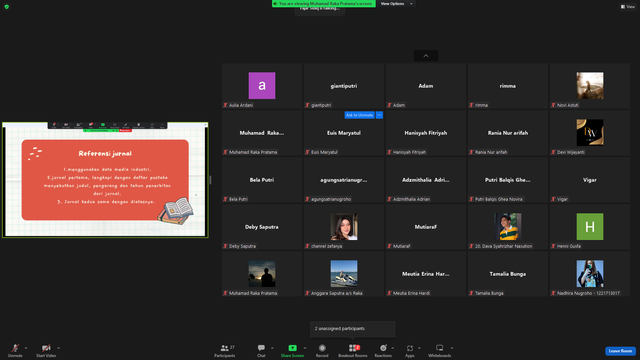Select the Vigar participant tile
Screen dimensions: 640x360
(x=590, y=180)
